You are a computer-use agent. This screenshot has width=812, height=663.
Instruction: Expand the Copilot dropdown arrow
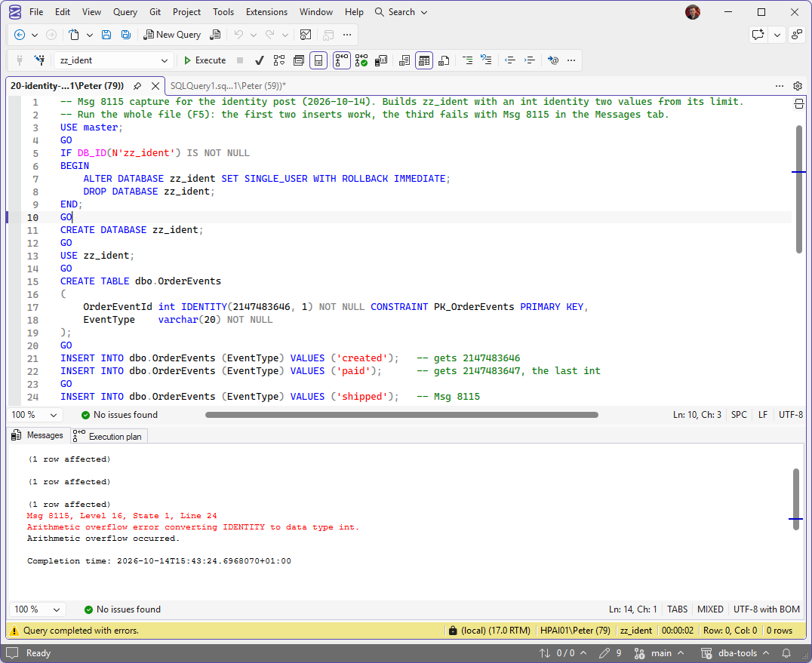(x=777, y=35)
